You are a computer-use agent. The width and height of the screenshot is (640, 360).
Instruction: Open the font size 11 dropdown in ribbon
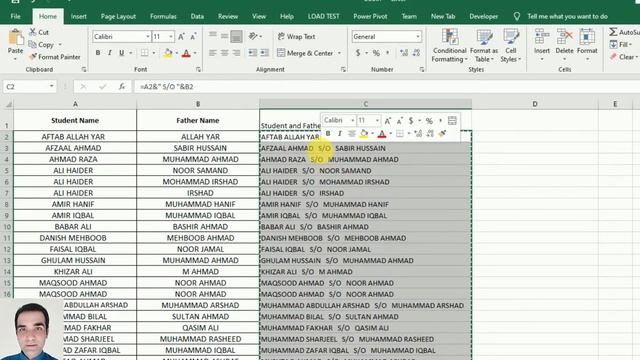click(171, 37)
